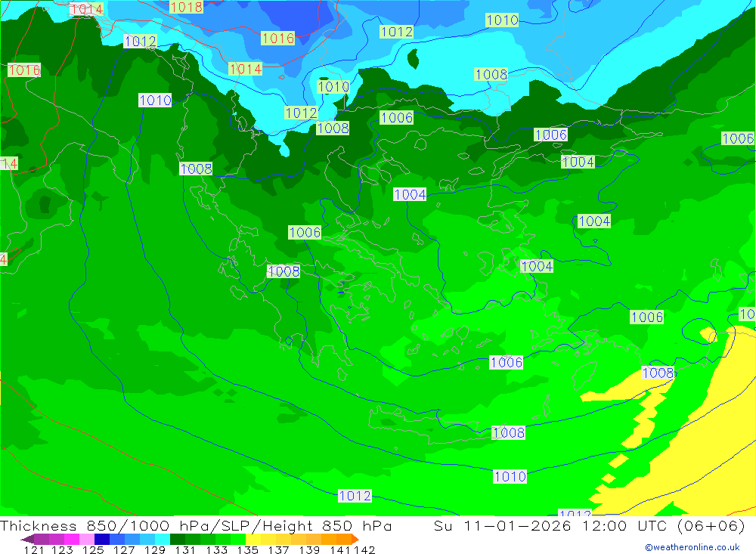Select the bright lime green legend swatch
Screen dimensions: 756x554
pos(238,539)
